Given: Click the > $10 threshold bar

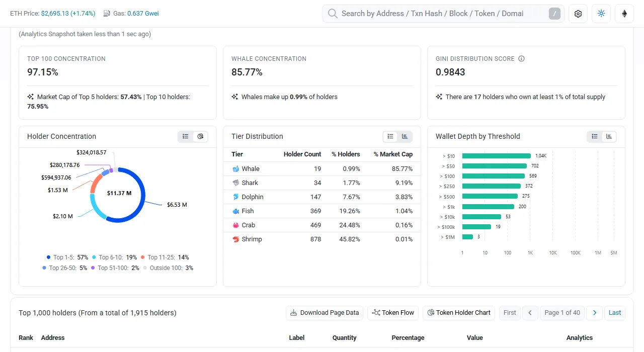Looking at the screenshot, I should tap(497, 156).
